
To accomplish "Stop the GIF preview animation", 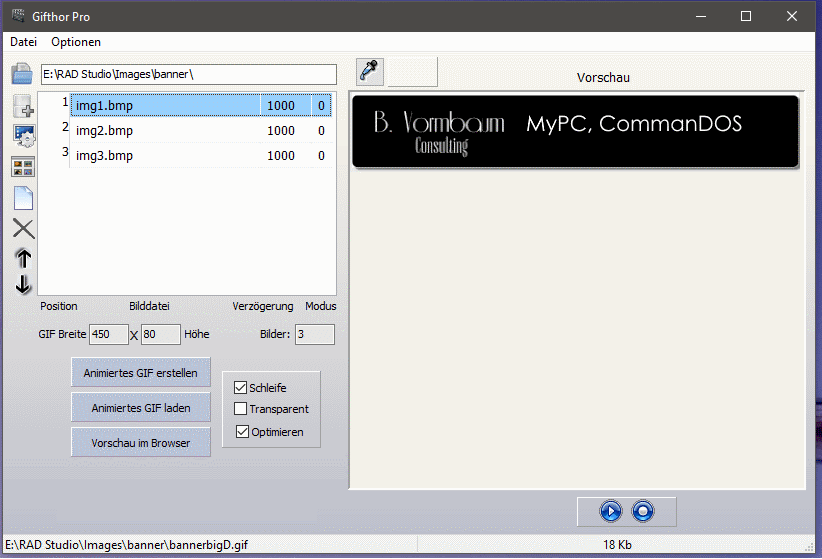I will tap(643, 511).
